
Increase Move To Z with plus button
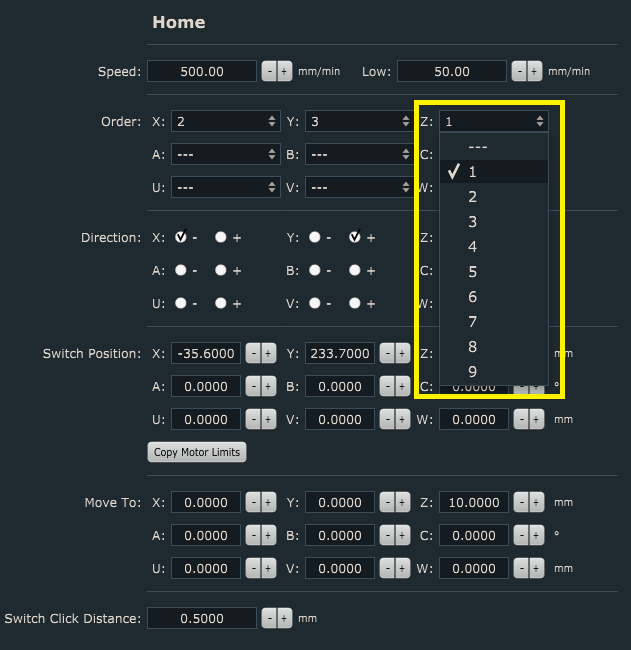[535, 502]
